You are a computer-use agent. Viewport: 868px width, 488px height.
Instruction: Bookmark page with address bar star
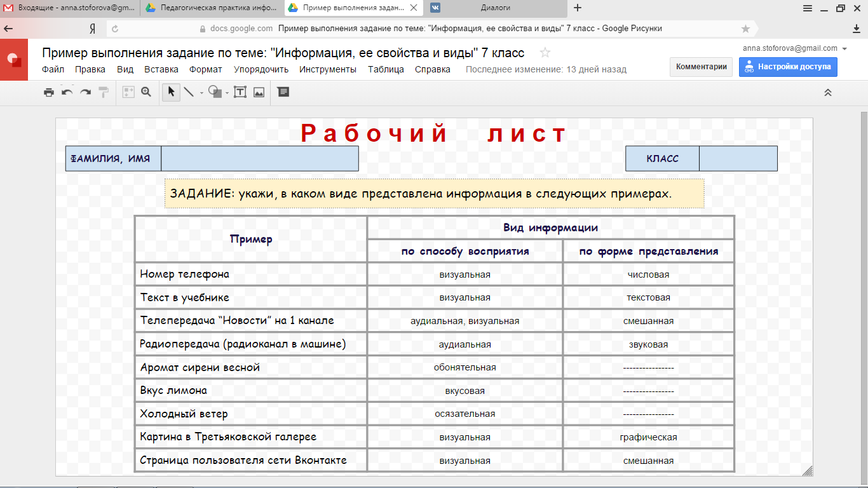[745, 29]
